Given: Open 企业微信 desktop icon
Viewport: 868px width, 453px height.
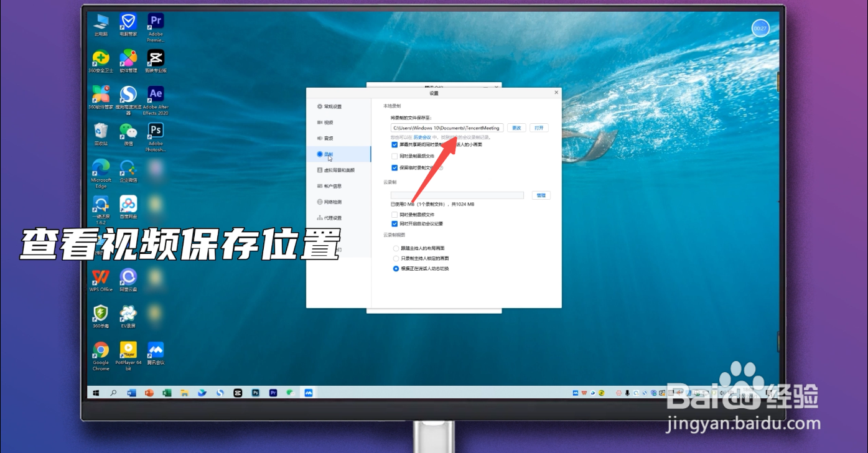Looking at the screenshot, I should click(x=128, y=170).
